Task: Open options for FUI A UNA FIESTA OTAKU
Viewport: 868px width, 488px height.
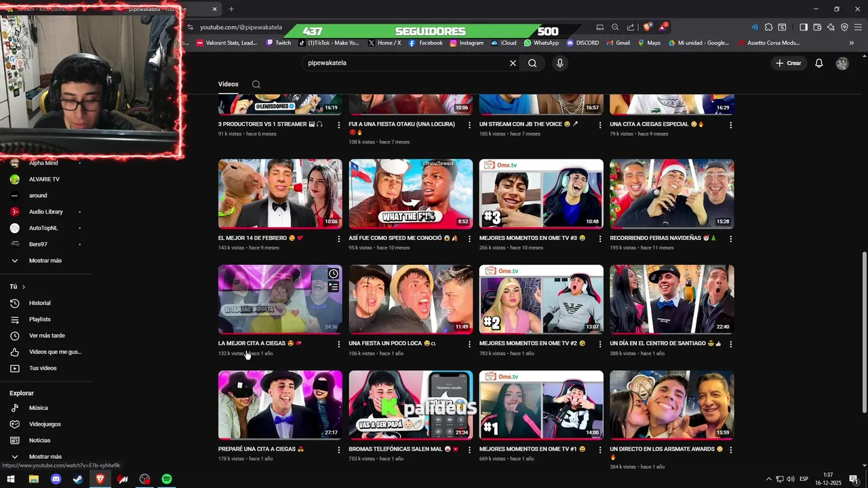Action: coord(469,125)
